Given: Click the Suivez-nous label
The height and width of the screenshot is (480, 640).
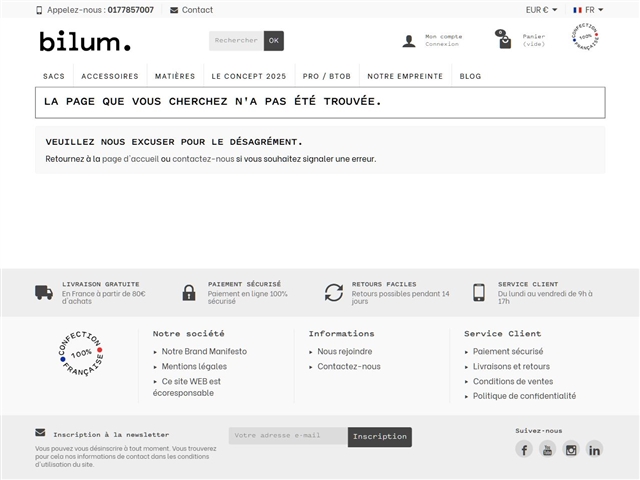Looking at the screenshot, I should click(539, 431).
